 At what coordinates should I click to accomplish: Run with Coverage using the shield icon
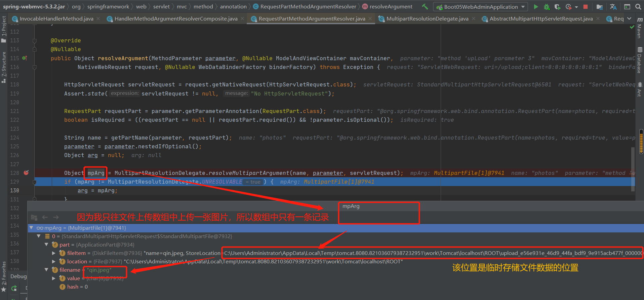pos(557,7)
